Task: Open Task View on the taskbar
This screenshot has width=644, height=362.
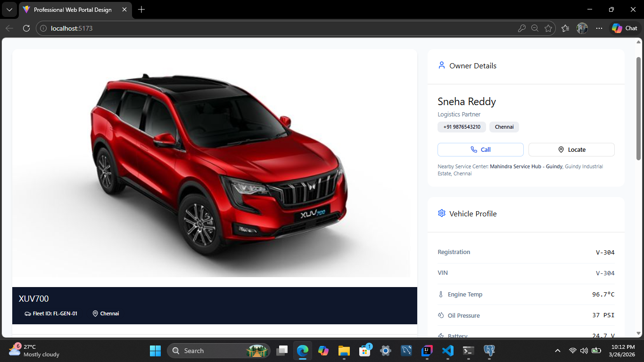Action: tap(282, 351)
